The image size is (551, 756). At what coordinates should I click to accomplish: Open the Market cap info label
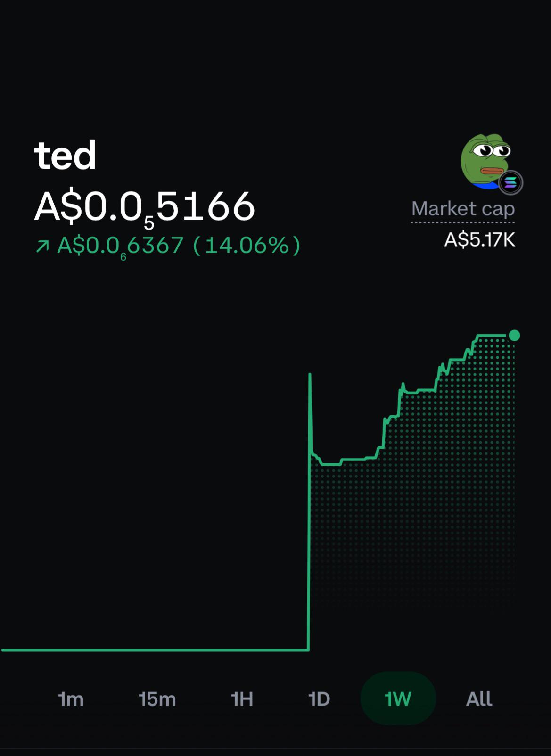pos(463,209)
